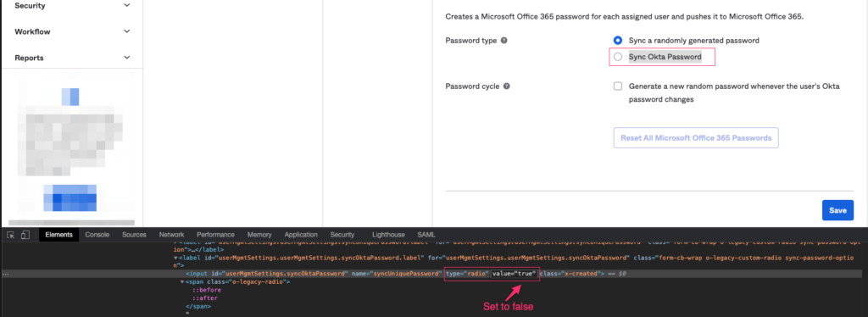Enable Generate a new random password checkbox
Screen dimensions: 868x317
point(618,86)
